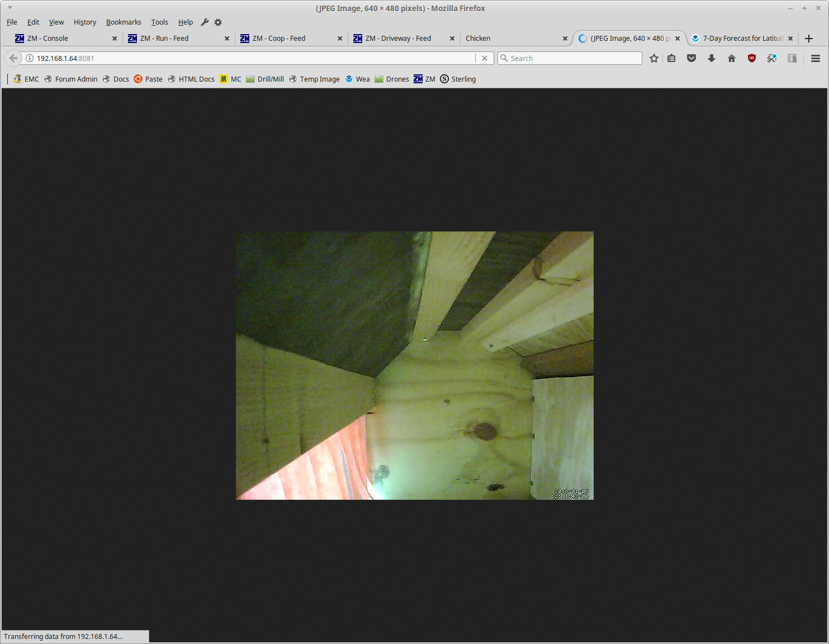
Task: Open the History menu
Action: click(85, 22)
